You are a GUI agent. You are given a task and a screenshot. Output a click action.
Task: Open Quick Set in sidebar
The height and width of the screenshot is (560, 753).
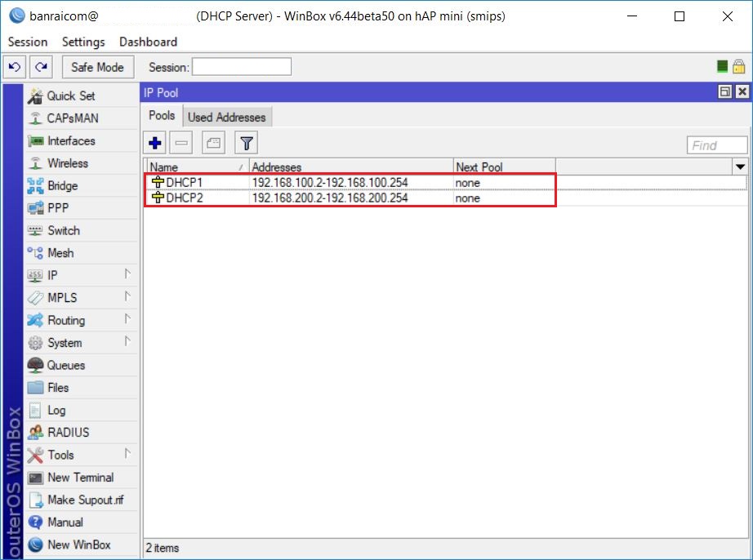pos(81,96)
